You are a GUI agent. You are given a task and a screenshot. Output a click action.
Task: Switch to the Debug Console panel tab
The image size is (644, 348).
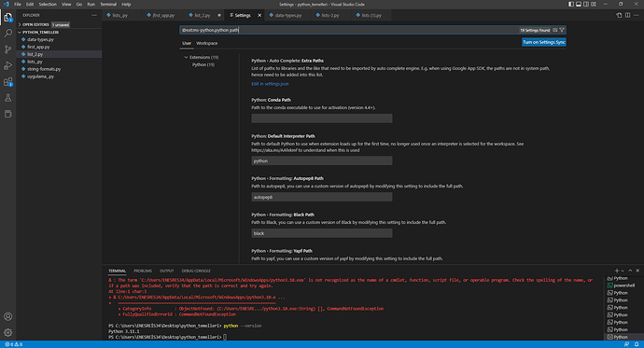pyautogui.click(x=196, y=271)
